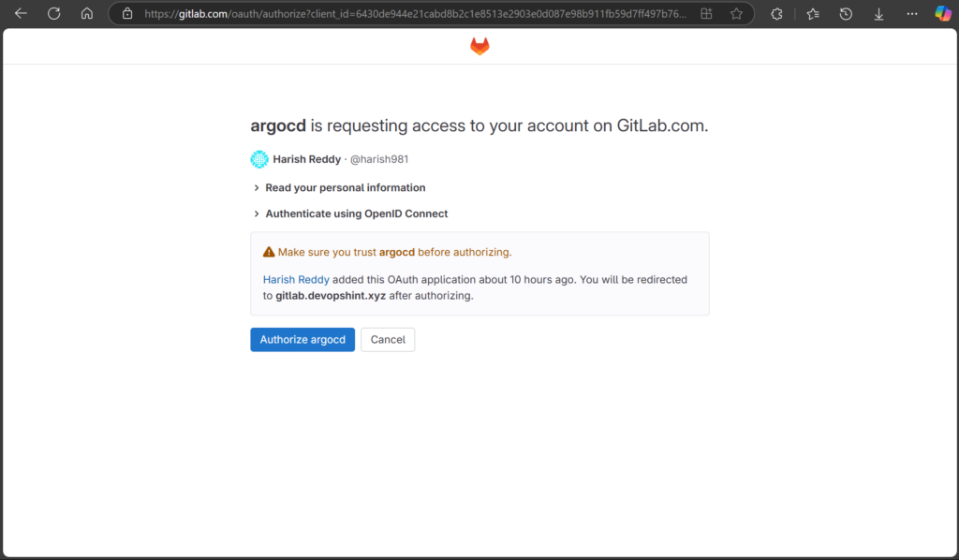959x560 pixels.
Task: Open browser History icon
Action: [x=846, y=13]
